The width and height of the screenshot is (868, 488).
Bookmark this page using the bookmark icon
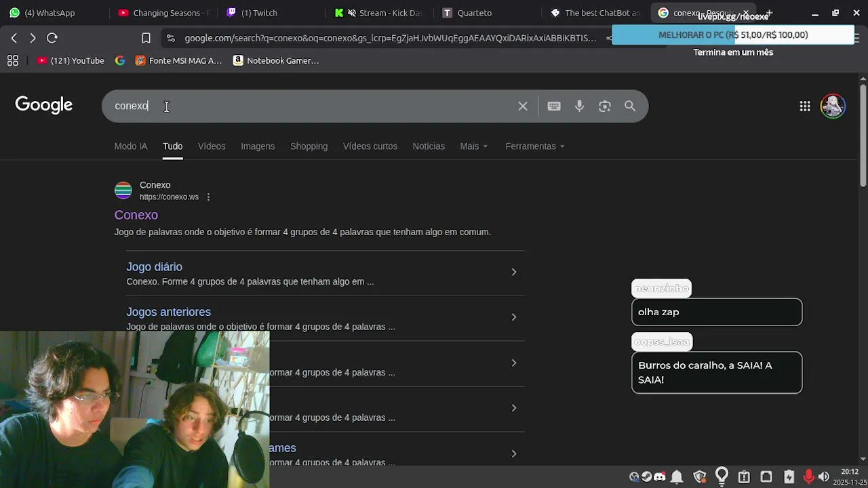coord(146,38)
